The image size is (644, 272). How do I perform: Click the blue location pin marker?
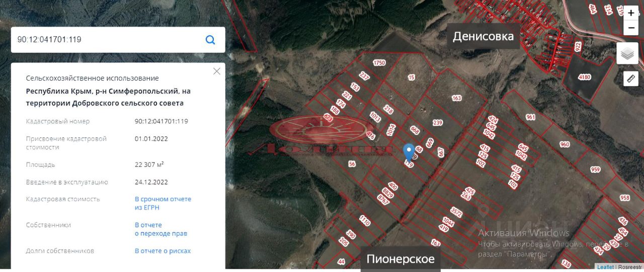(410, 152)
